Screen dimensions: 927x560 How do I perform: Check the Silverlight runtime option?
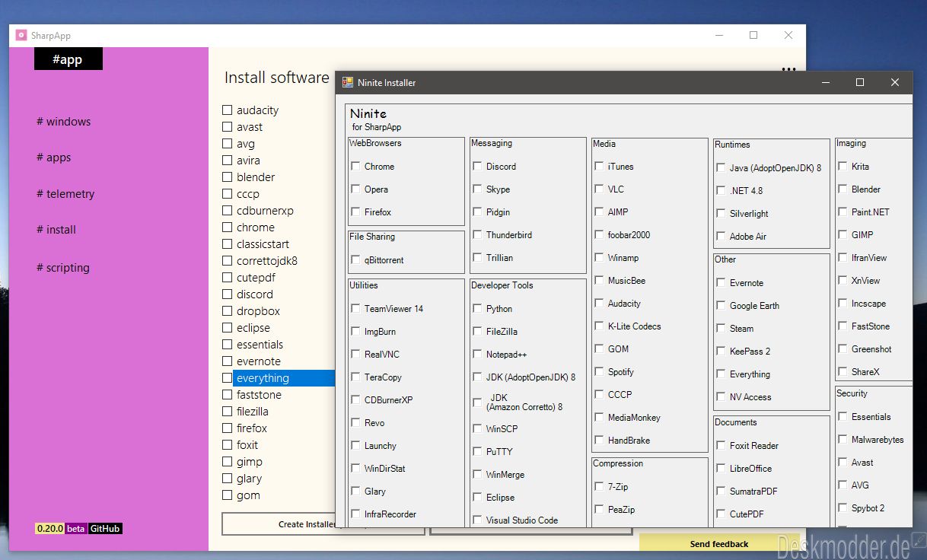tap(721, 214)
